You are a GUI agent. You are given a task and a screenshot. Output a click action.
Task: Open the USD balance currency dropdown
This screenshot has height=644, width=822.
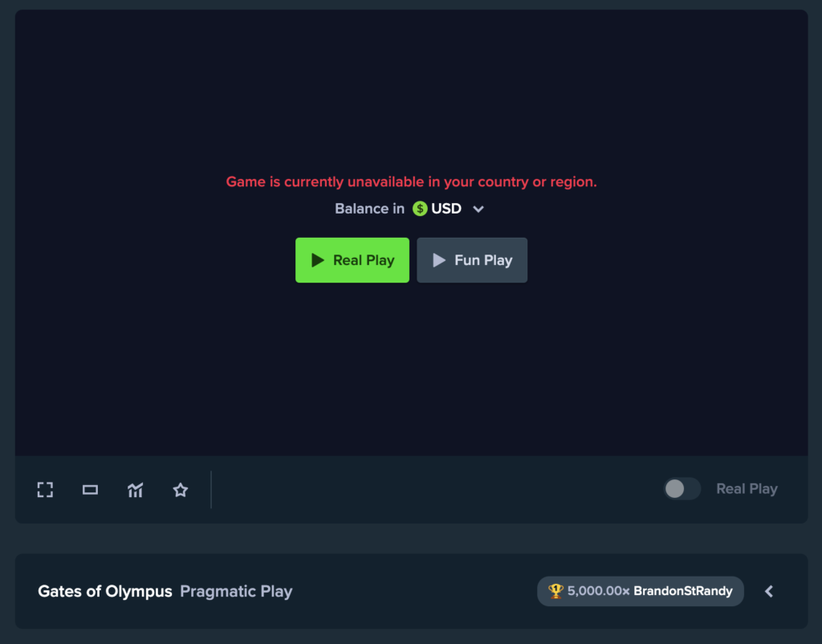(448, 209)
